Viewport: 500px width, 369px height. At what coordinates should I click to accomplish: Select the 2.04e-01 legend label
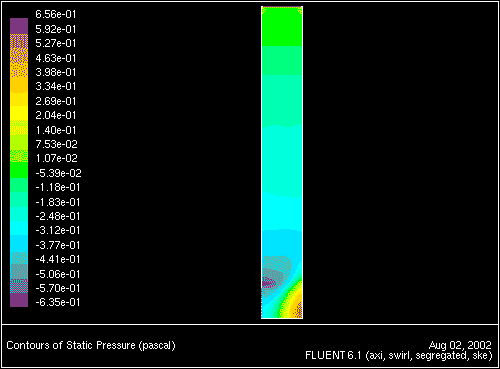(56, 115)
